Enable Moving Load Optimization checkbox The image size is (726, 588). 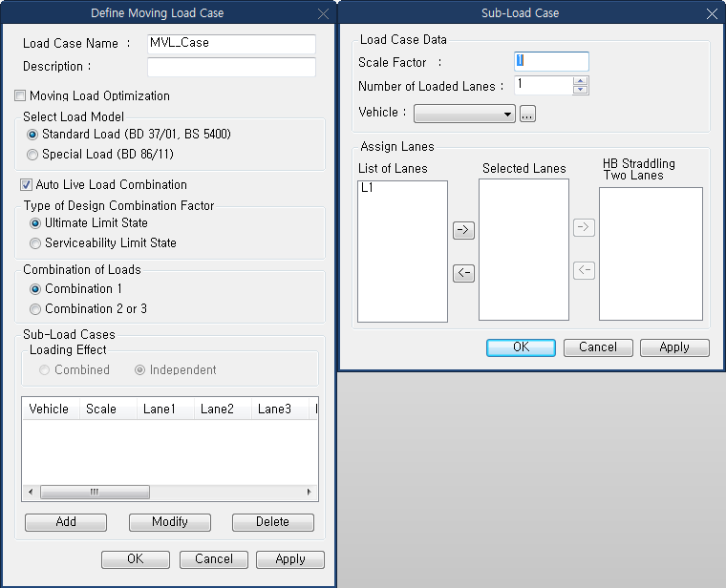coord(21,96)
